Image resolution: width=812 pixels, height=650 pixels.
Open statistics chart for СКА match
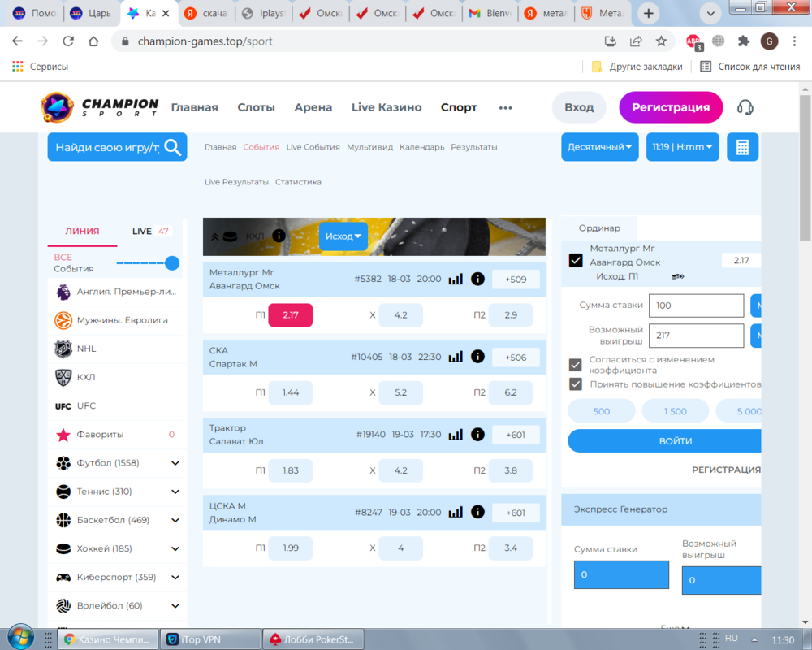[456, 357]
